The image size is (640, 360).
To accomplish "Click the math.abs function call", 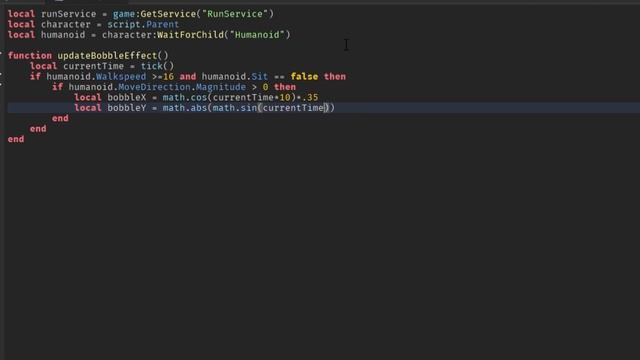I will (185, 108).
